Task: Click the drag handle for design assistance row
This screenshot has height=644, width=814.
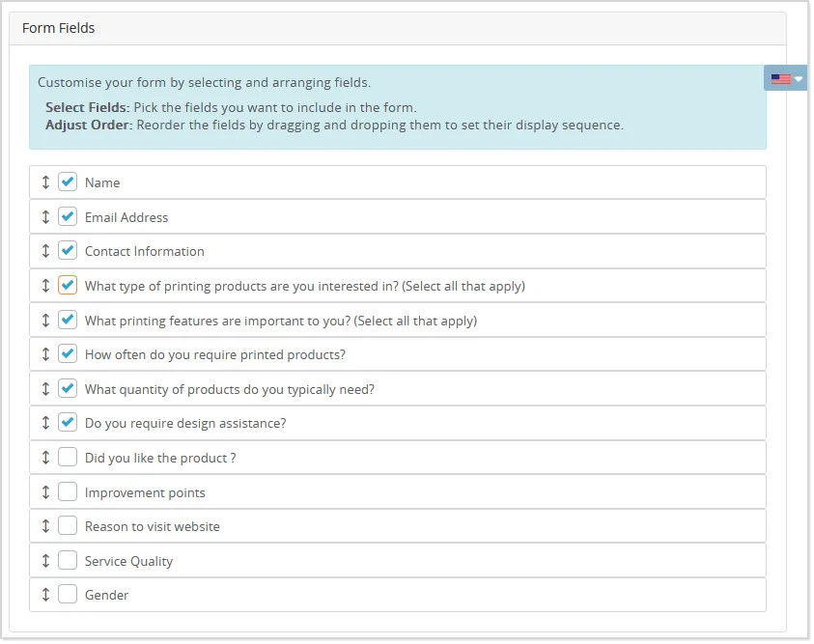Action: (45, 423)
